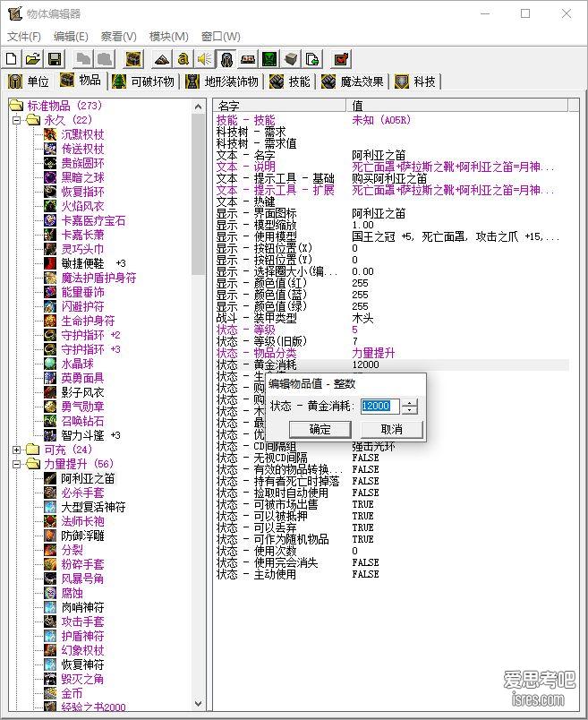This screenshot has width=588, height=720.
Task: Click the 金币 item icon
Action: (50, 693)
